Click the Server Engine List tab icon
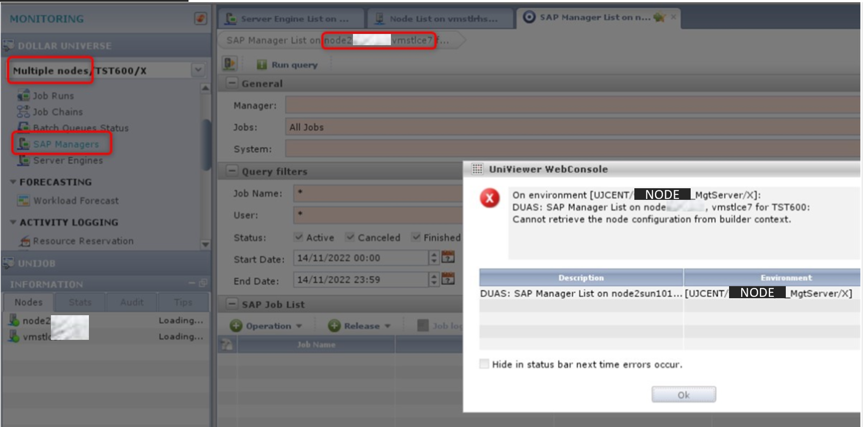868x427 pixels. 231,18
